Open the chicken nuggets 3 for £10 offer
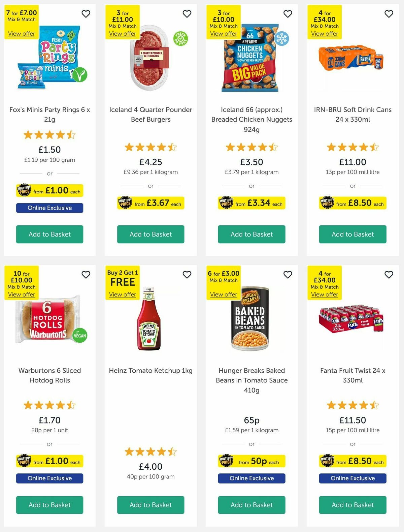The image size is (404, 532). click(224, 34)
